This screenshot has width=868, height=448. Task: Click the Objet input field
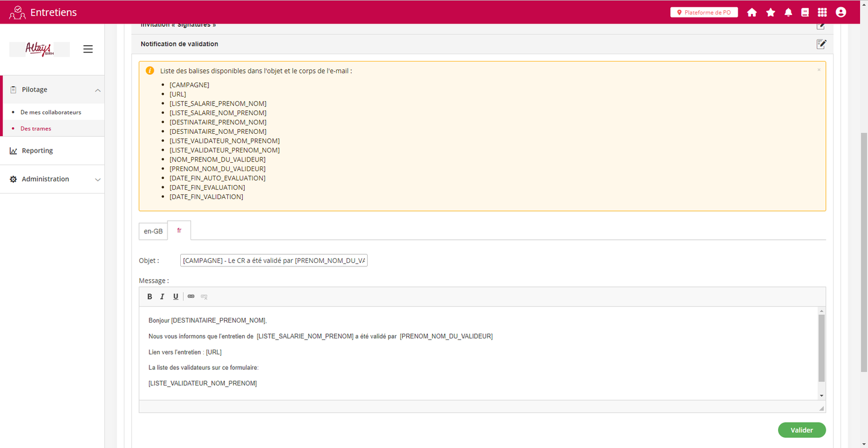coord(274,260)
